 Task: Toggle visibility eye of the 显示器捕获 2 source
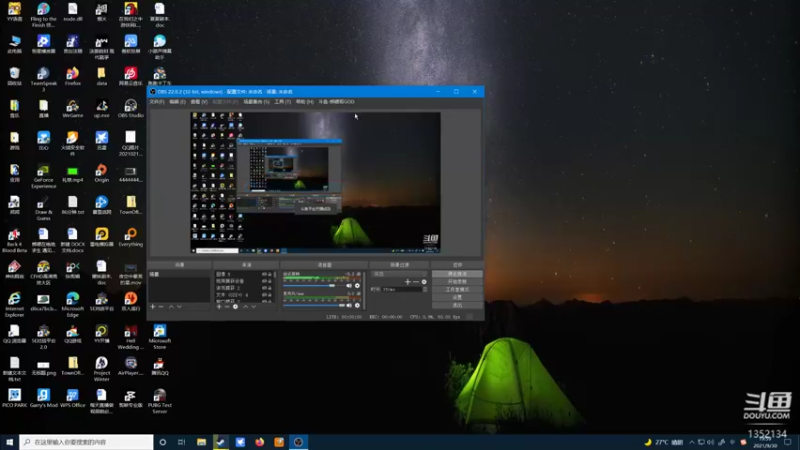click(x=264, y=288)
